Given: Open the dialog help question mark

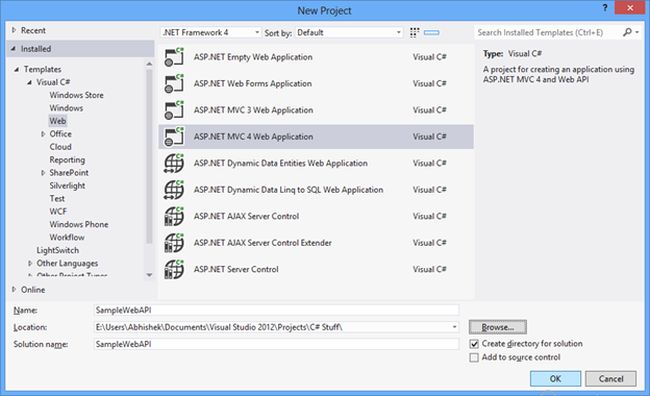Looking at the screenshot, I should pos(605,8).
